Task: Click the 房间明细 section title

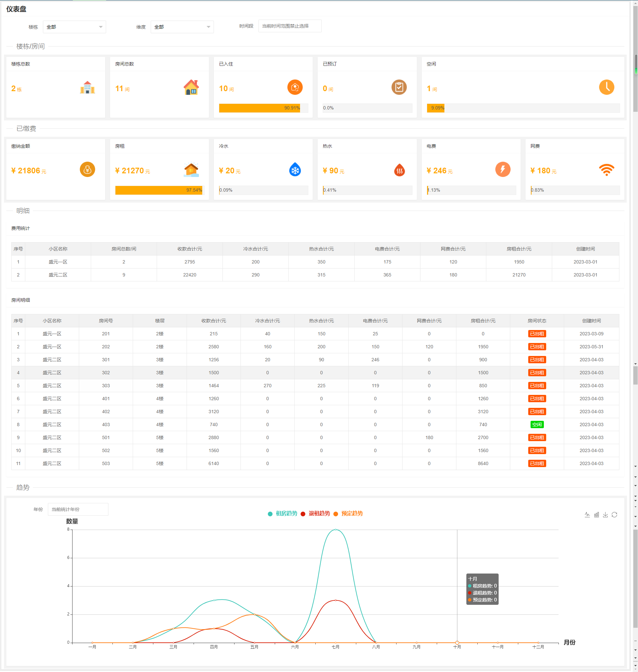Action: 20,300
